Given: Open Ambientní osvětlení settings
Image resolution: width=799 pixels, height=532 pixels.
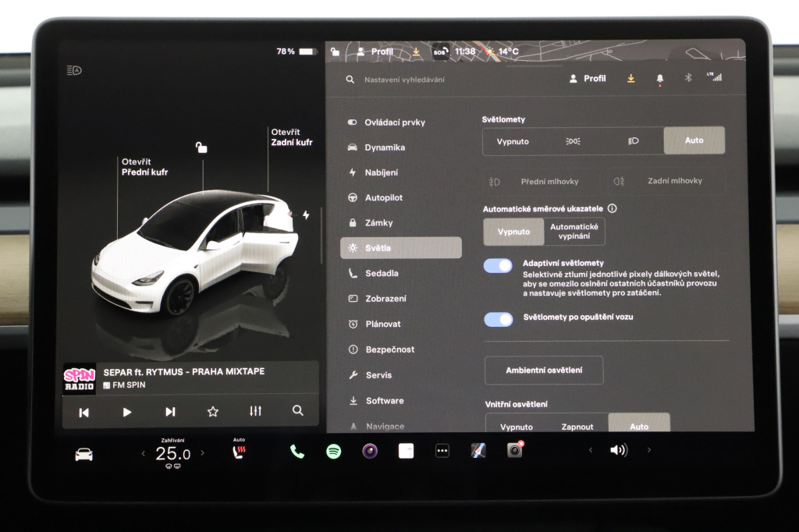Looking at the screenshot, I should pos(544,370).
